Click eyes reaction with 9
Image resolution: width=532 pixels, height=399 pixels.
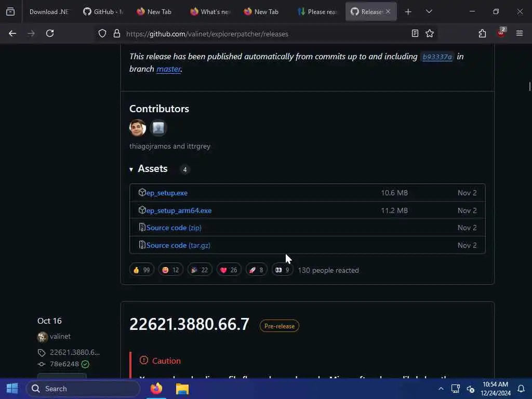(x=282, y=270)
